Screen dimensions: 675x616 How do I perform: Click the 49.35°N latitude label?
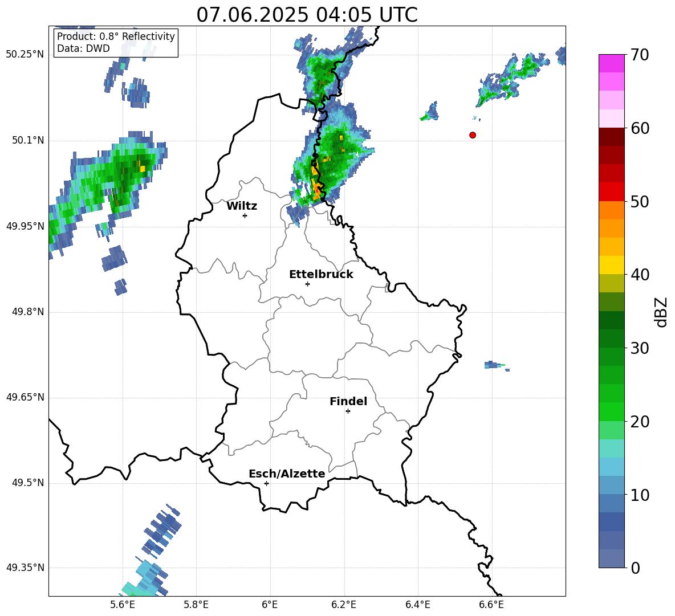point(25,568)
